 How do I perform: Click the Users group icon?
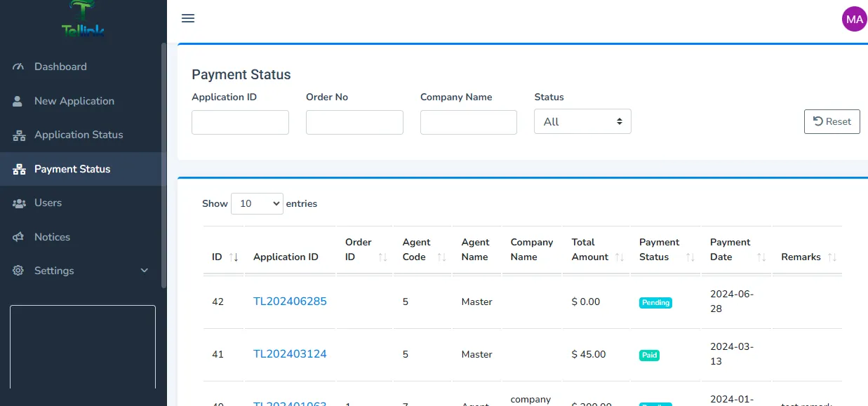click(18, 203)
